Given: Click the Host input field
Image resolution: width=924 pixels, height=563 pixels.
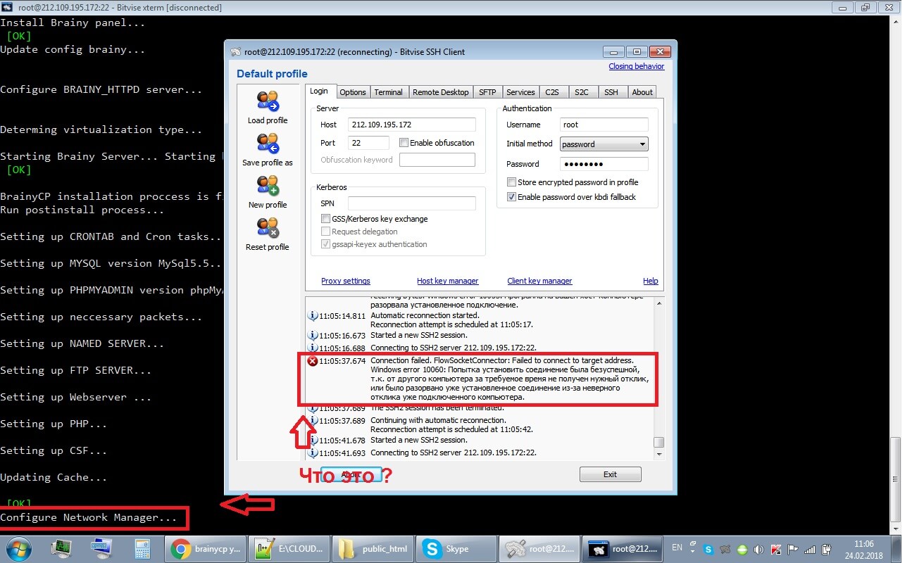Looking at the screenshot, I should point(411,125).
